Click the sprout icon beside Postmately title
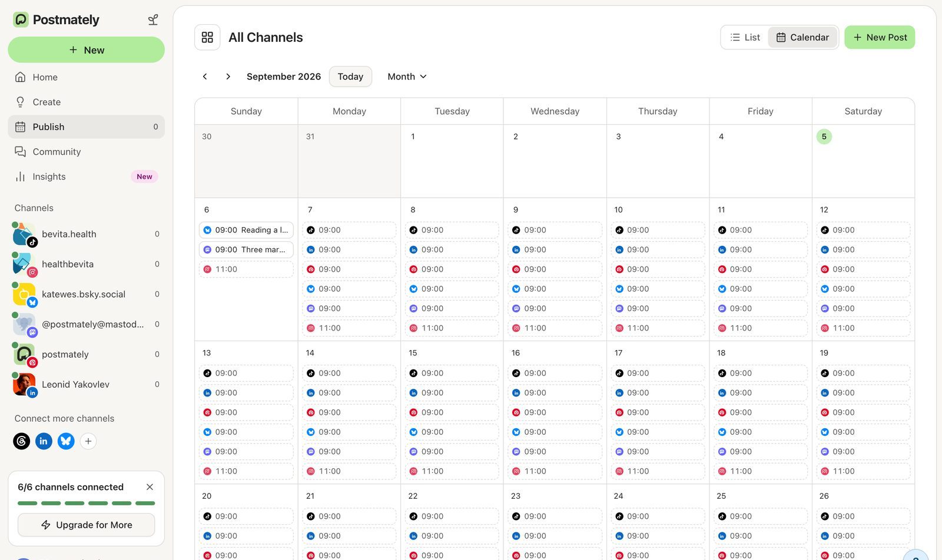The height and width of the screenshot is (560, 942). pyautogui.click(x=153, y=20)
